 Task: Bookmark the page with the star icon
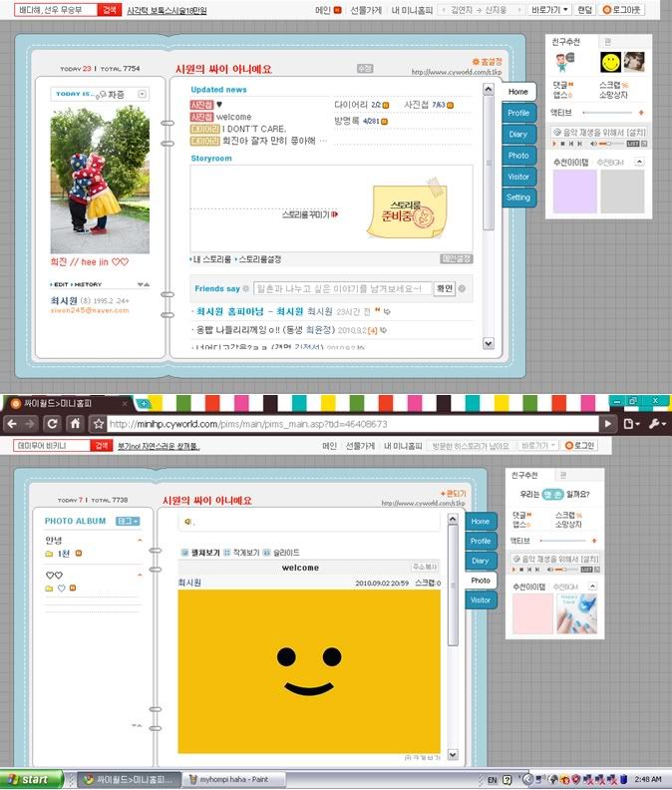click(x=99, y=424)
